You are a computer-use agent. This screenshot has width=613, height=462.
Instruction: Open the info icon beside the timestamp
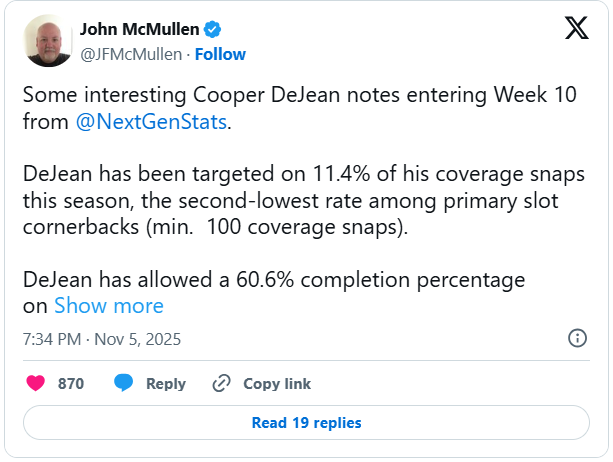(577, 338)
